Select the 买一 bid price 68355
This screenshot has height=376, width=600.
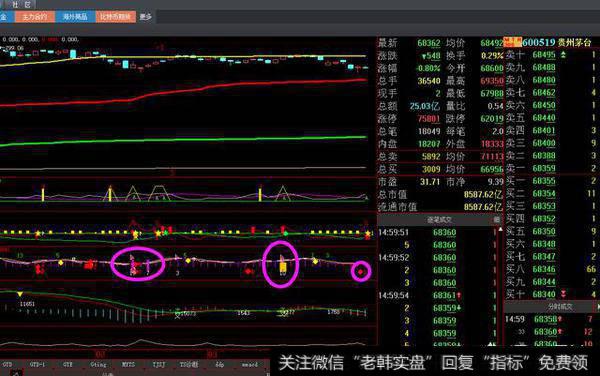coord(544,181)
